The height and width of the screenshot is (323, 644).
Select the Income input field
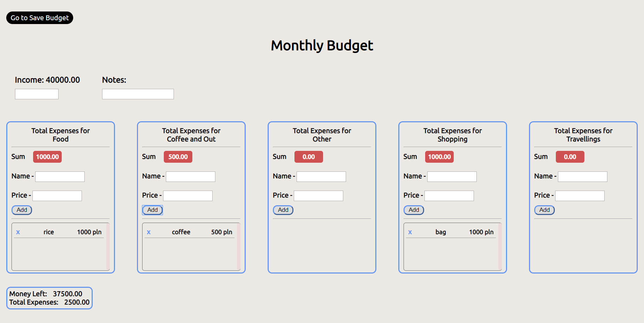point(37,94)
